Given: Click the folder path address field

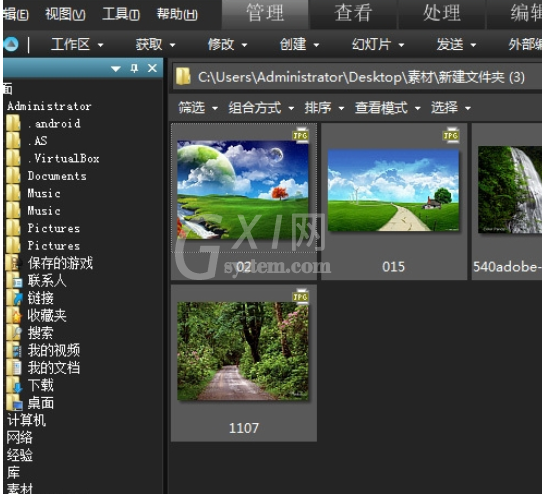Looking at the screenshot, I should [357, 76].
